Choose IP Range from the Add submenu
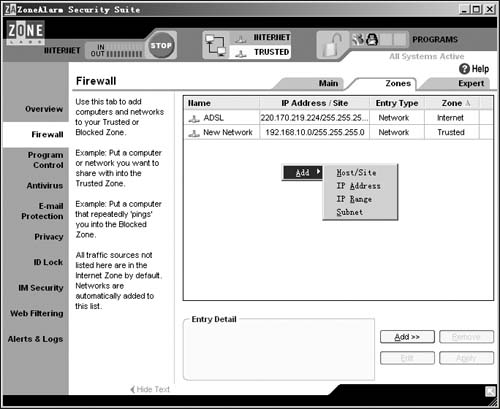Image resolution: width=500 pixels, height=409 pixels. point(354,199)
